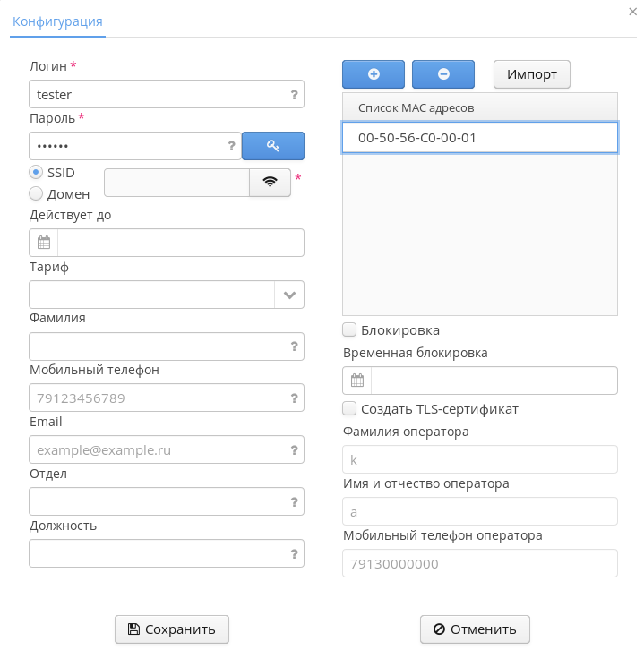Viewport: 644px width, 667px height.
Task: Open calendar icon for Действует до
Action: tap(43, 243)
